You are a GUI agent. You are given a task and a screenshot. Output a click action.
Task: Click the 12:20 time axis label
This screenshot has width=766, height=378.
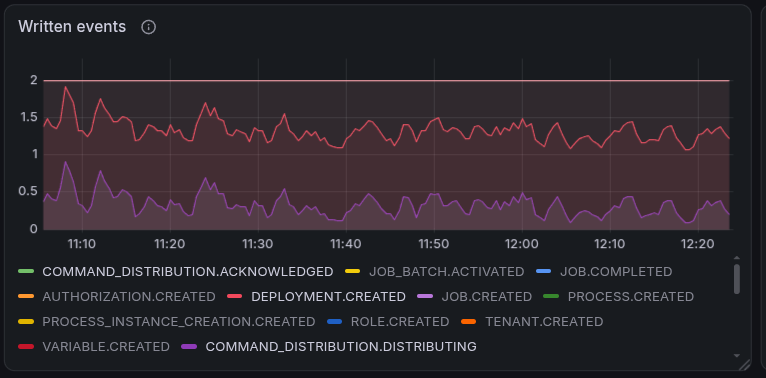[x=698, y=244]
